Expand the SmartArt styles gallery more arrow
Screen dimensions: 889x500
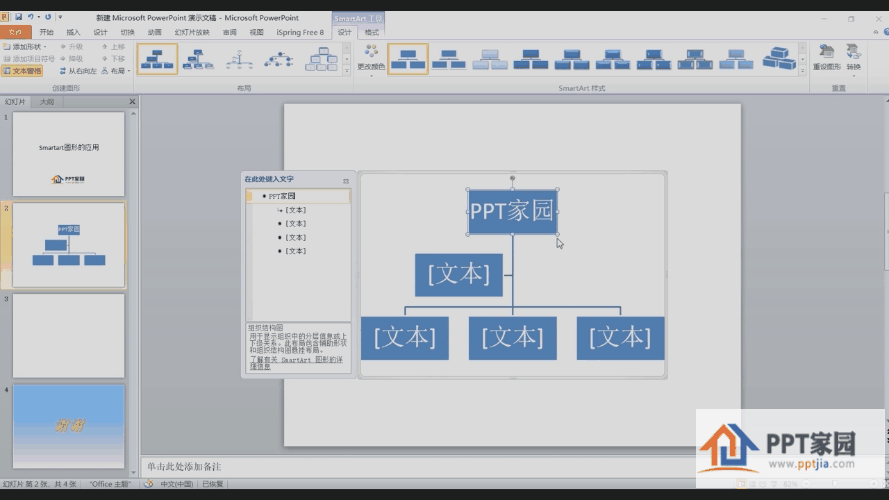tap(802, 71)
